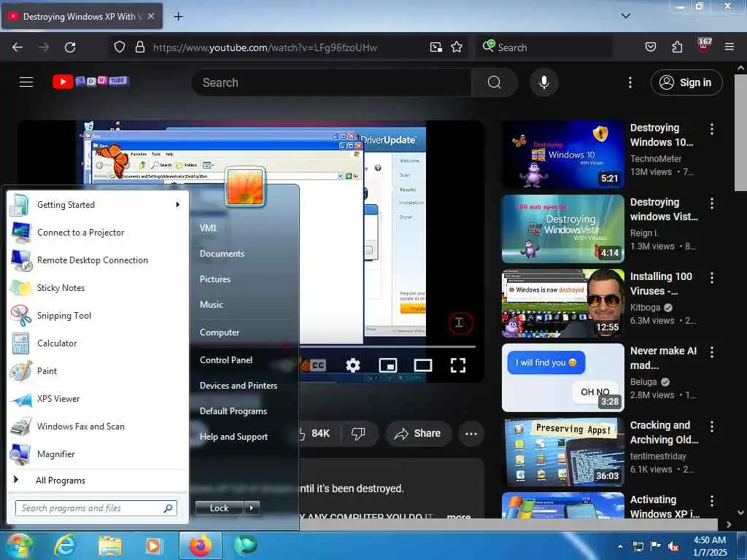The width and height of the screenshot is (747, 560).
Task: Launch Magnifier
Action: 98,454
